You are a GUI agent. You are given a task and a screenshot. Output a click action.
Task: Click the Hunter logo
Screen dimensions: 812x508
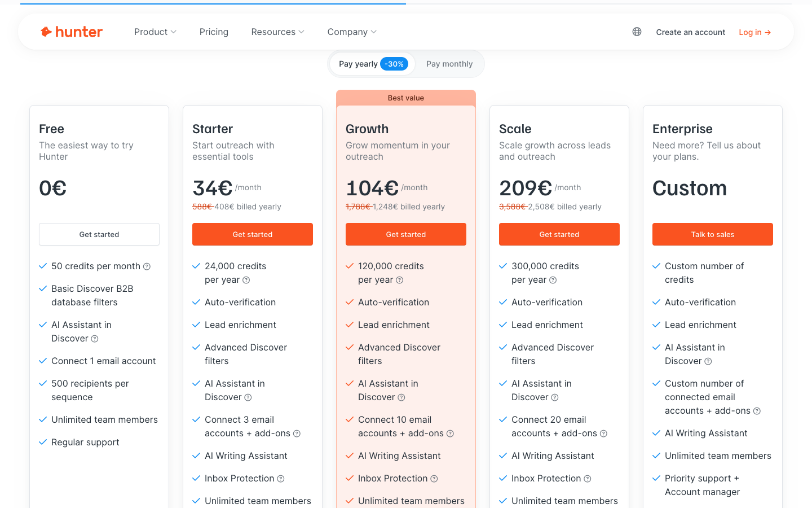(72, 32)
